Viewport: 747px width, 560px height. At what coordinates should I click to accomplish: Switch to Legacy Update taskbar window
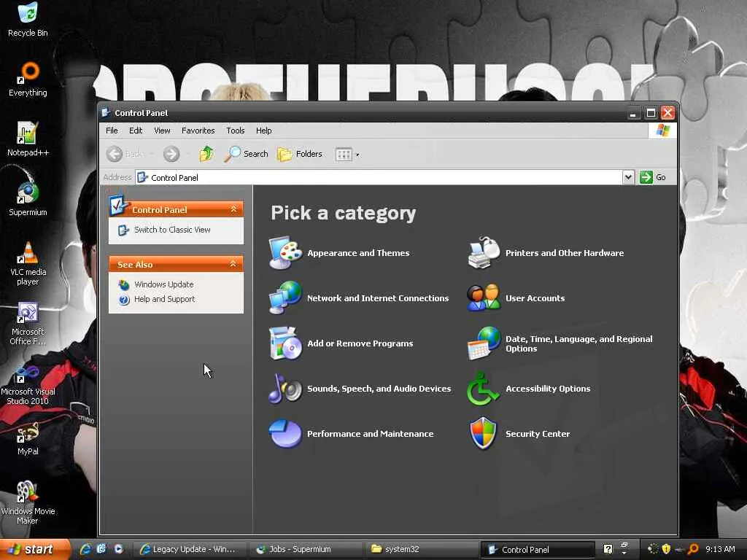coord(188,549)
